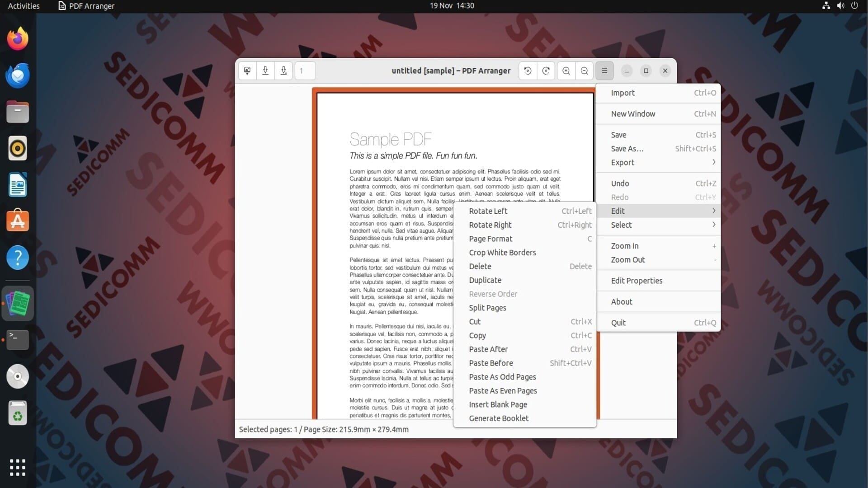Choose Paste As Even Pages
The width and height of the screenshot is (868, 488).
[x=525, y=391]
